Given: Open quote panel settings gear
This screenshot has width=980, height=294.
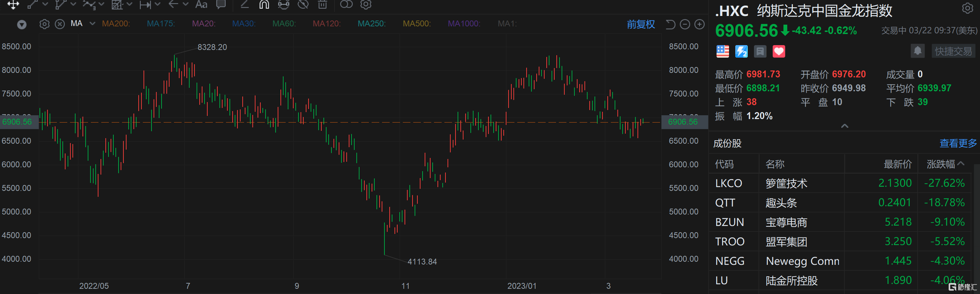Looking at the screenshot, I should coord(968,8).
